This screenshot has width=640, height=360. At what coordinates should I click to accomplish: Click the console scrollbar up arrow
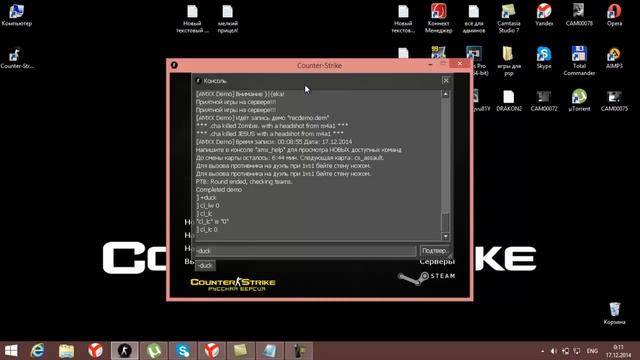(x=446, y=94)
